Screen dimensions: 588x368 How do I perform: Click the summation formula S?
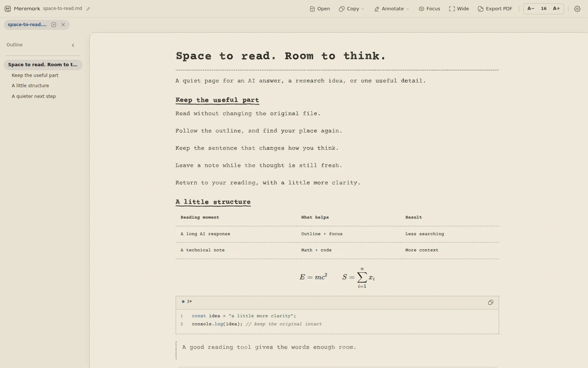(x=359, y=278)
